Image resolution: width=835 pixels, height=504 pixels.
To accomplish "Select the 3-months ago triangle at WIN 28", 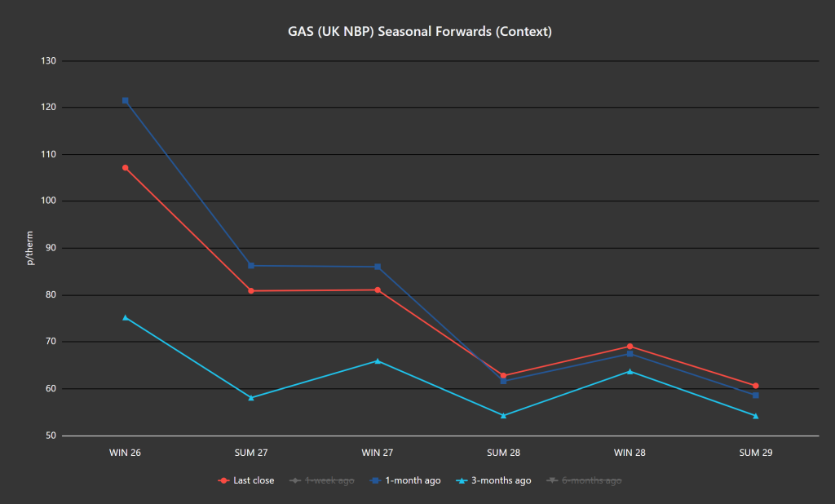I will (630, 371).
